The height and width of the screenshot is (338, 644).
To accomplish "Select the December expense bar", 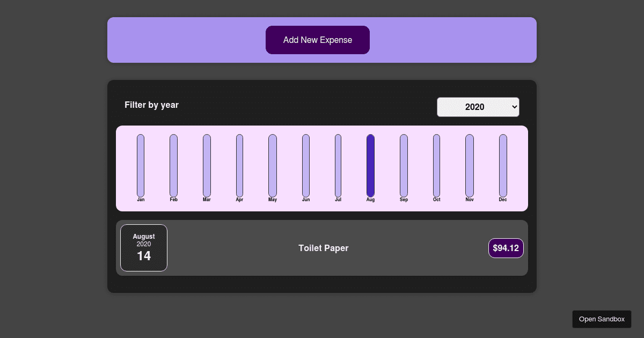I will click(502, 165).
